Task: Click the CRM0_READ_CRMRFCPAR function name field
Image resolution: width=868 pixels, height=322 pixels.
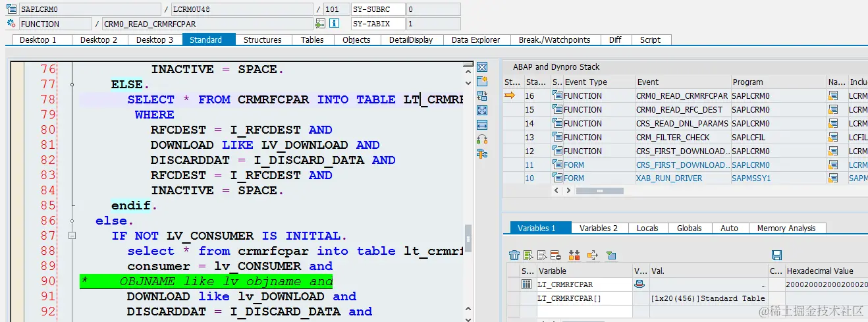Action: (207, 24)
